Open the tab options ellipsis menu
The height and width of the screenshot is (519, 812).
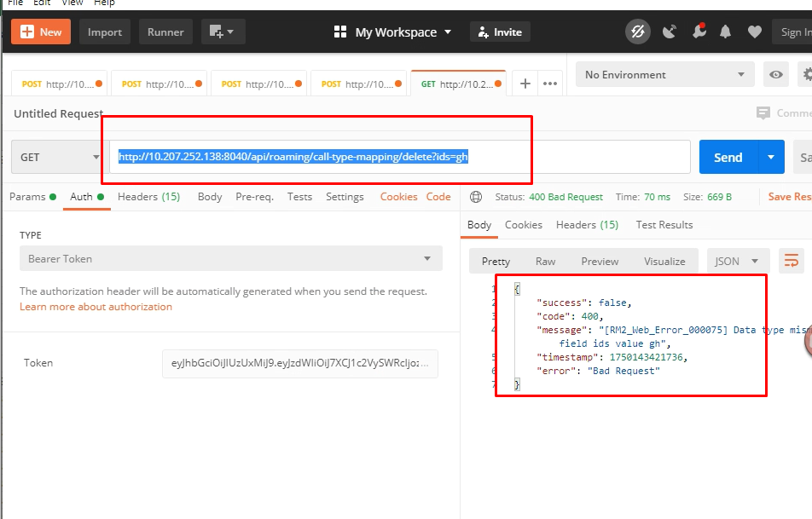pos(550,84)
